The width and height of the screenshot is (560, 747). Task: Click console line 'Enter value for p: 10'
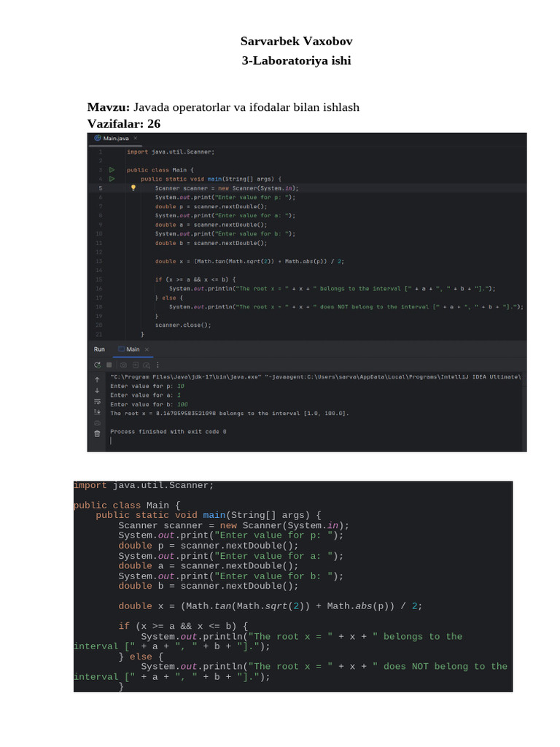(x=147, y=386)
